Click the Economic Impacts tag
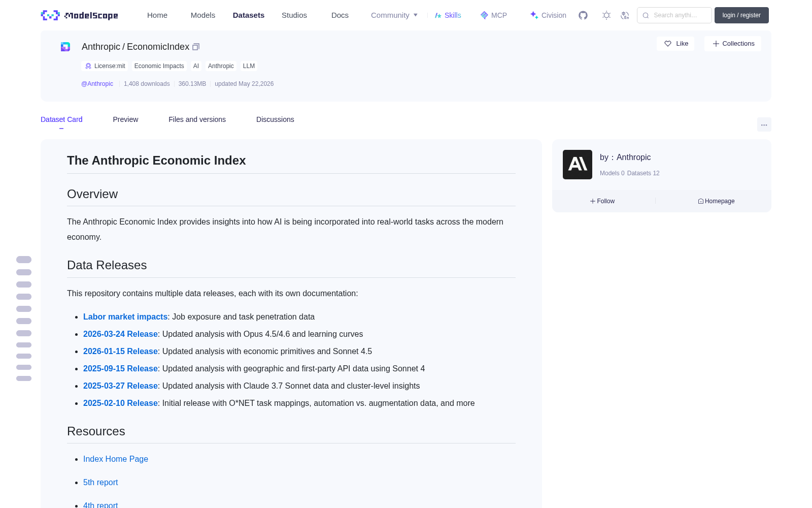Screen dimensions: 812x508 [159, 66]
